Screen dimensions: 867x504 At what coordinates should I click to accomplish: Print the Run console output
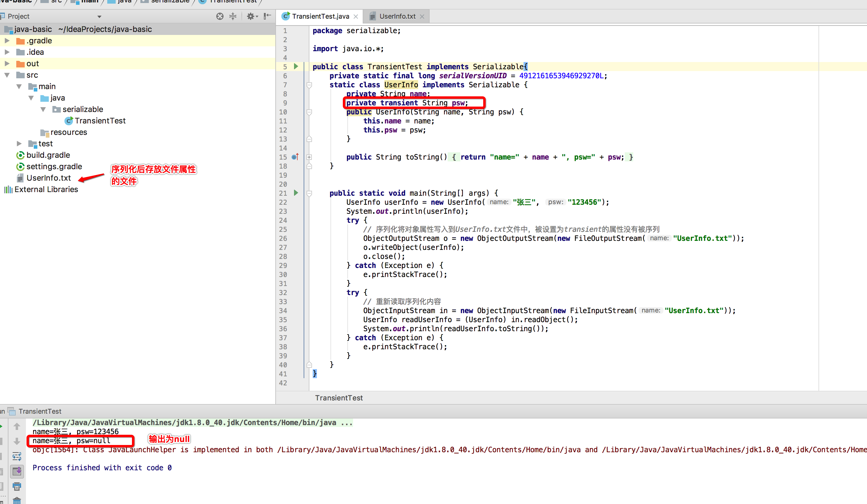coord(17,486)
